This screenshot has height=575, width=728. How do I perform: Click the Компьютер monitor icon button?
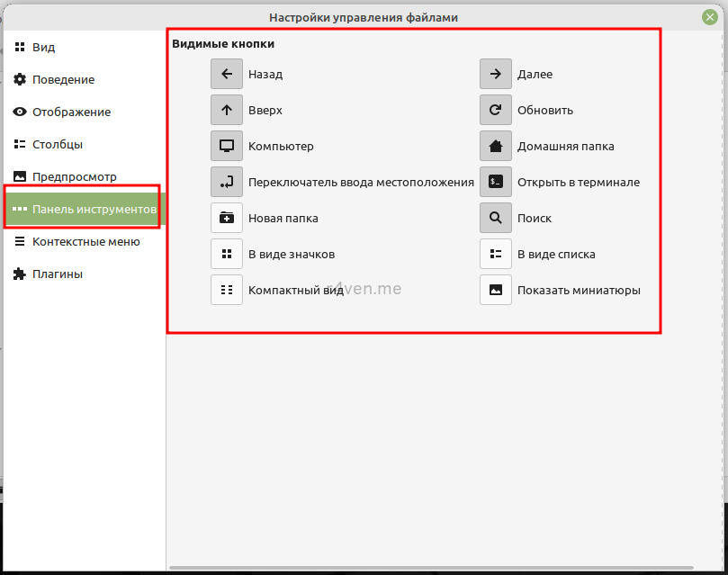(x=227, y=146)
